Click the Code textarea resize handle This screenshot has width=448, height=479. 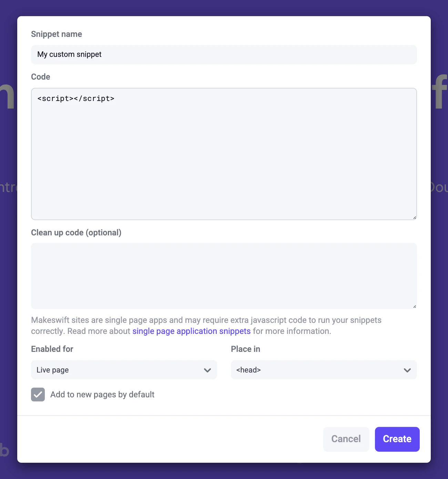pyautogui.click(x=414, y=217)
